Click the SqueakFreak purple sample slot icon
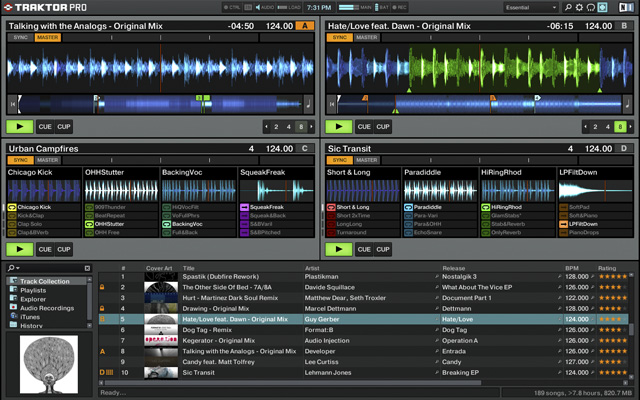The width and height of the screenshot is (640, 400). pos(244,207)
